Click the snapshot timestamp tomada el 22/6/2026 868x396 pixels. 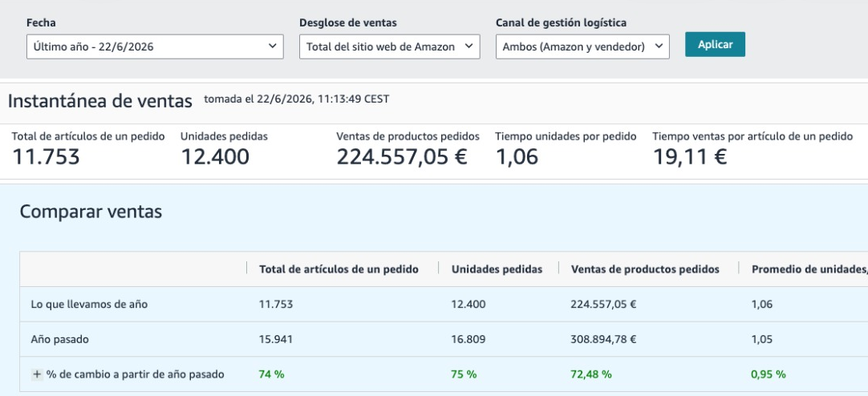297,99
